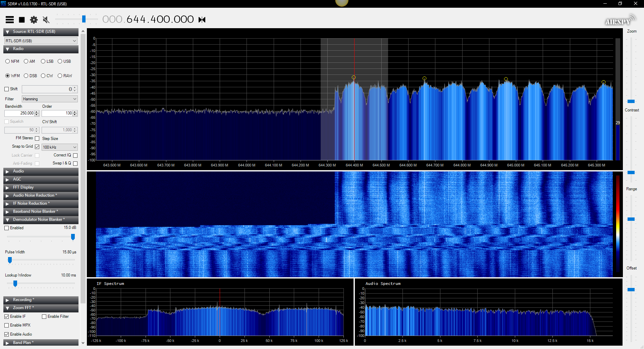Click the frequency snap icon beside the frequency display
Screen dimensions: 644x349
(x=202, y=19)
